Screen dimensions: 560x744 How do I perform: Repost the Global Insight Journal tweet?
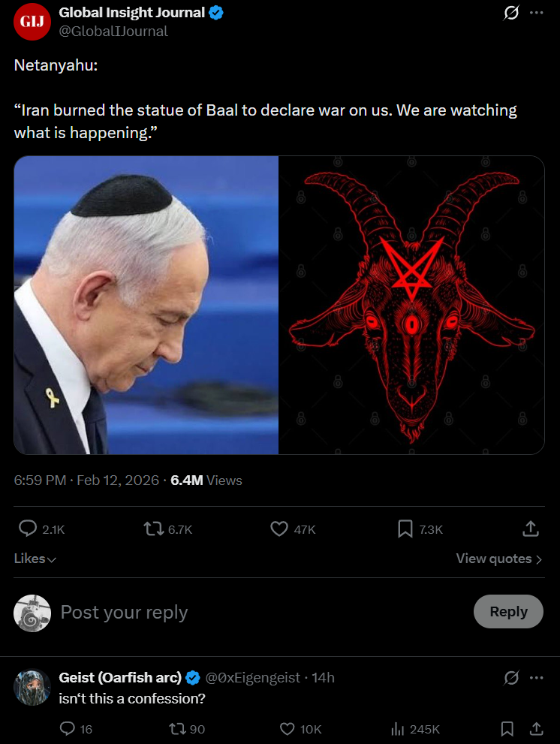point(153,529)
